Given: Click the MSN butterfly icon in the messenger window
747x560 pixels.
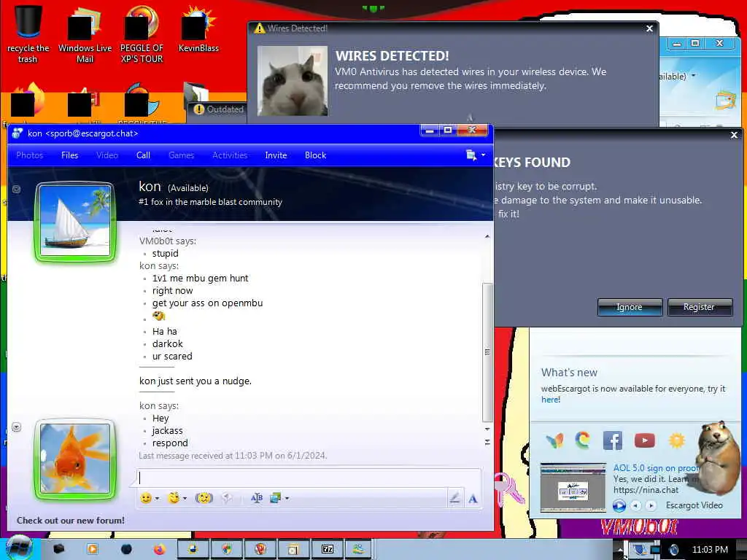Looking at the screenshot, I should (554, 440).
